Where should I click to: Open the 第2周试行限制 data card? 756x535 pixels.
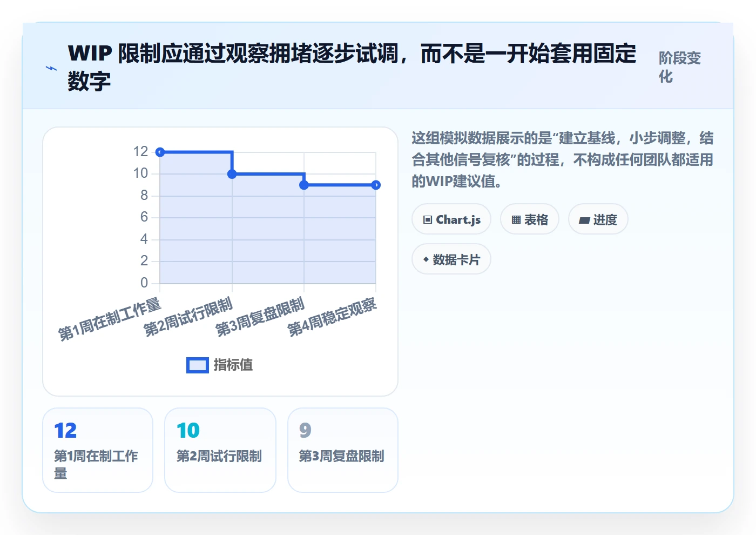[x=220, y=450]
